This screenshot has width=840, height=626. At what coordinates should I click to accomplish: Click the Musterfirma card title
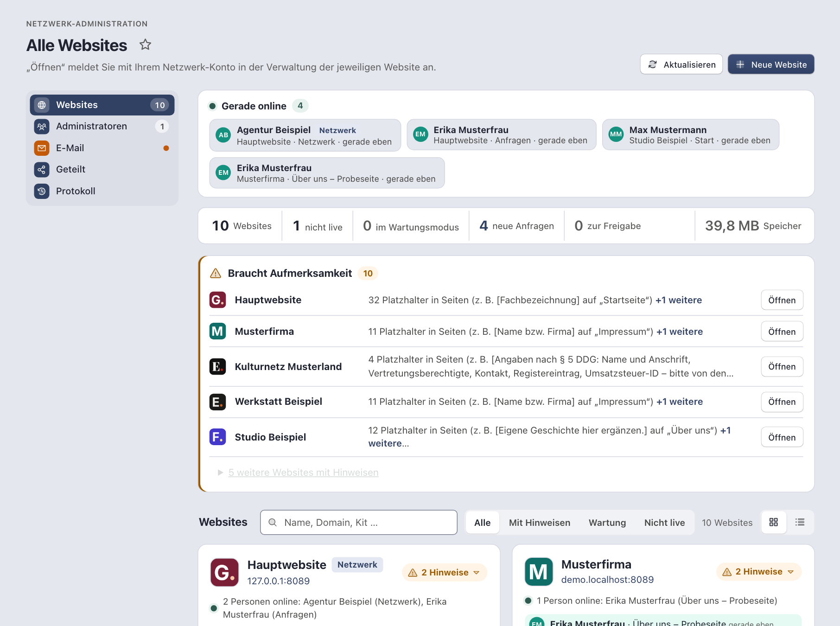pyautogui.click(x=596, y=564)
